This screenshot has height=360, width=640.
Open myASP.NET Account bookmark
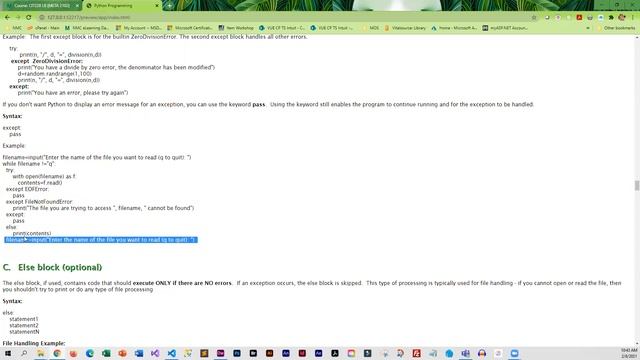coord(505,28)
